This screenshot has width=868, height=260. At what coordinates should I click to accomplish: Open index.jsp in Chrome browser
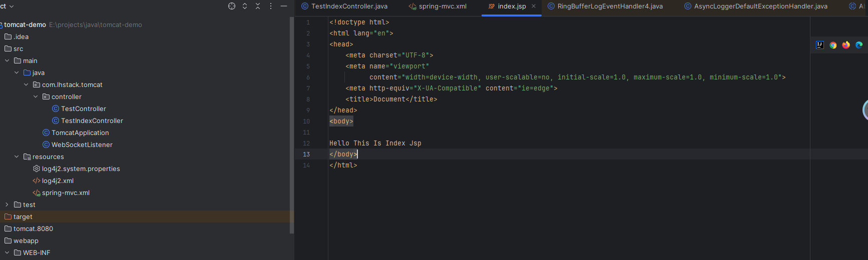(x=833, y=45)
